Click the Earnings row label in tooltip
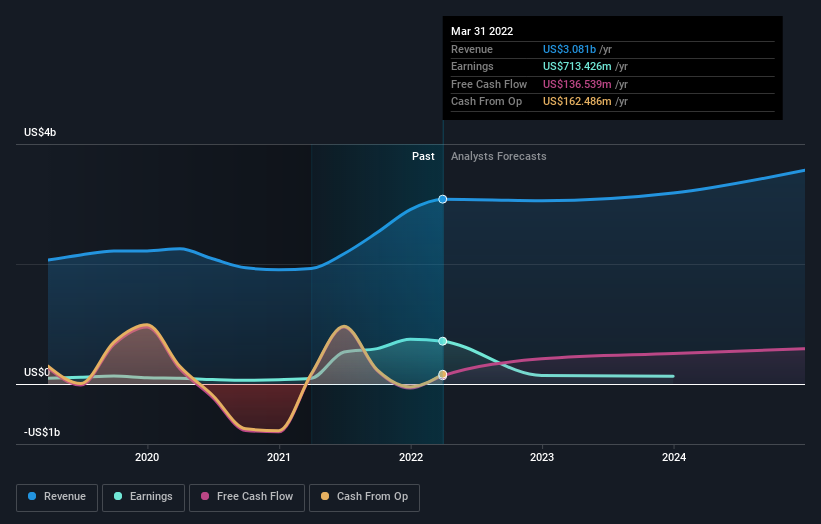This screenshot has width=821, height=524. click(x=472, y=66)
